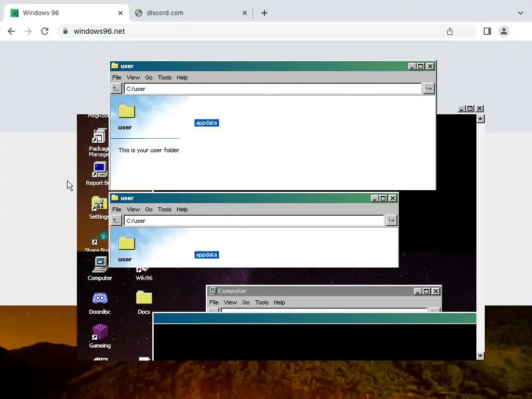The width and height of the screenshot is (532, 399).
Task: Maximize the top user window
Action: 421,66
